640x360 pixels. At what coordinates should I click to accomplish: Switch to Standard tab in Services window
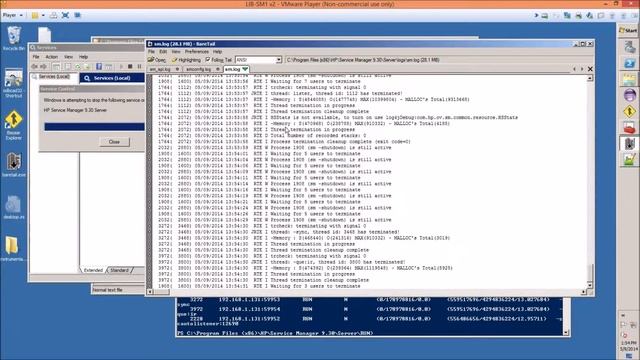tap(119, 270)
